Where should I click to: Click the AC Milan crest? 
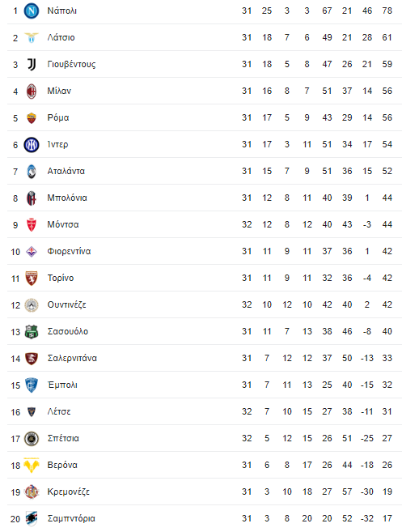coord(32,91)
